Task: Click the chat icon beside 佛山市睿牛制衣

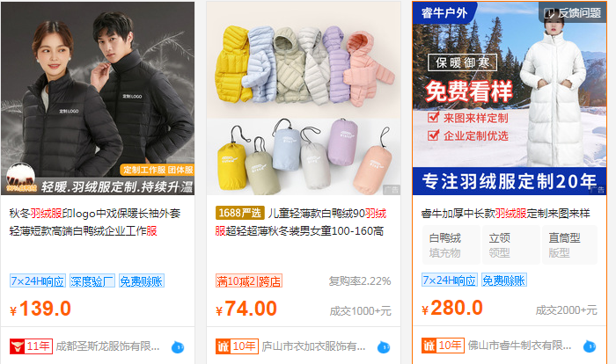Action: click(x=590, y=346)
